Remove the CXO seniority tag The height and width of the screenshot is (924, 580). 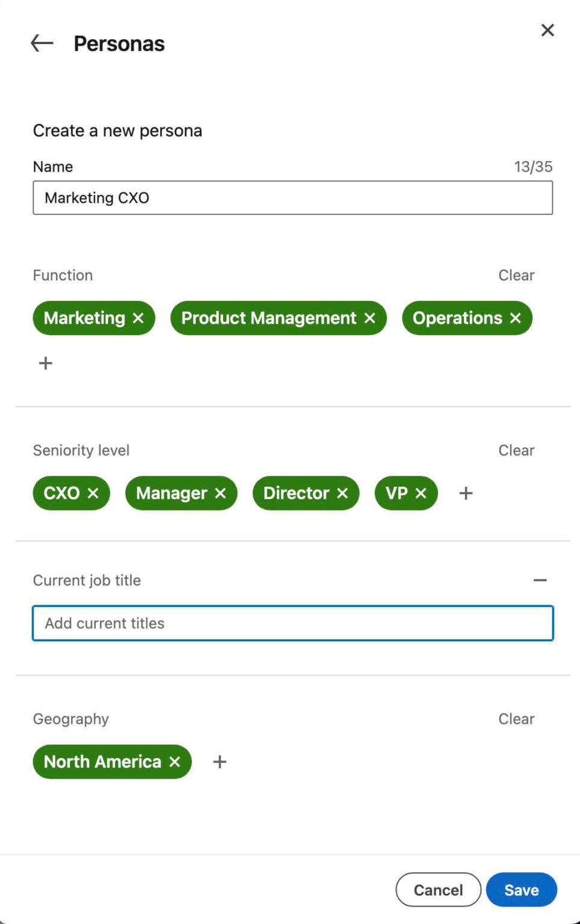[94, 493]
